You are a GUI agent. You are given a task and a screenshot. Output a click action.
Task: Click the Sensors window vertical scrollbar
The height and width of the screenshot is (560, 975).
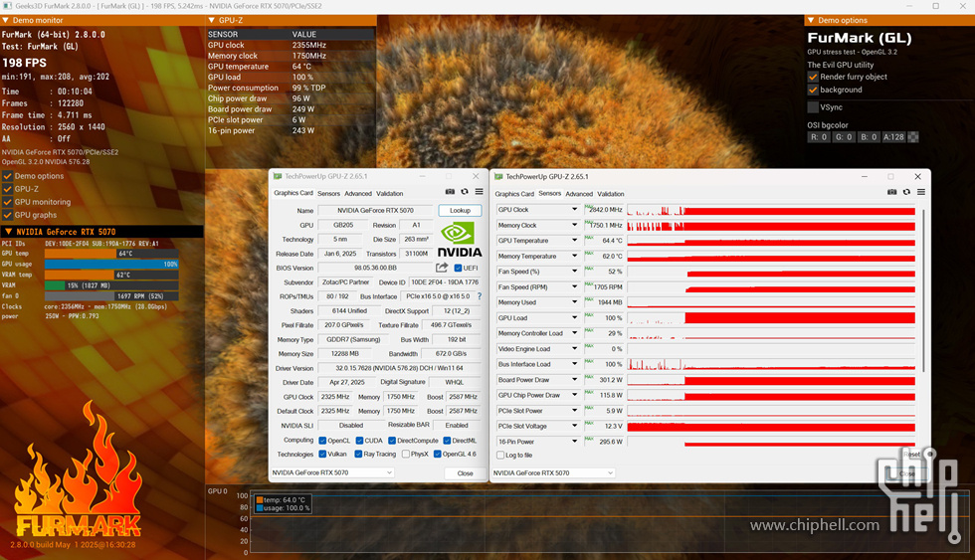(923, 290)
